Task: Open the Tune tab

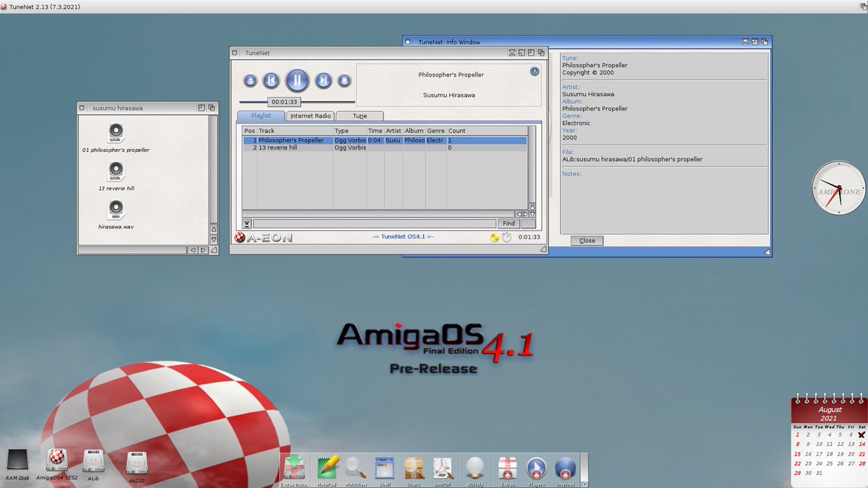Action: 359,116
